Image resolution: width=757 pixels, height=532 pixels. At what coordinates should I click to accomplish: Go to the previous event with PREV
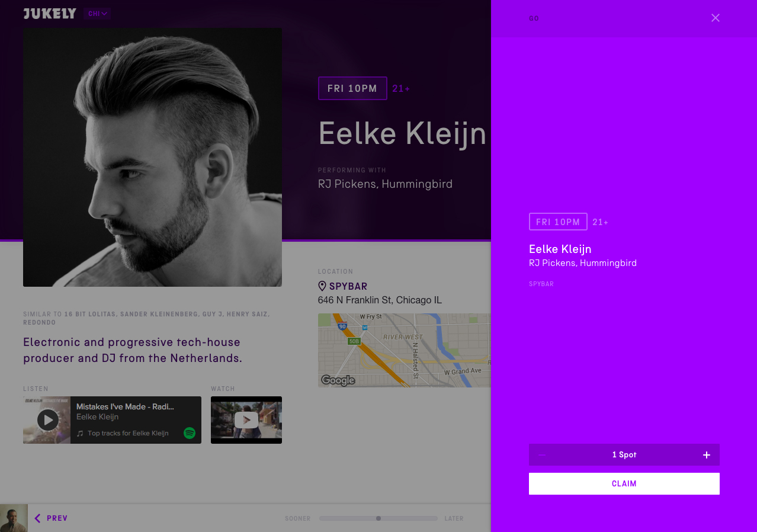pyautogui.click(x=51, y=518)
